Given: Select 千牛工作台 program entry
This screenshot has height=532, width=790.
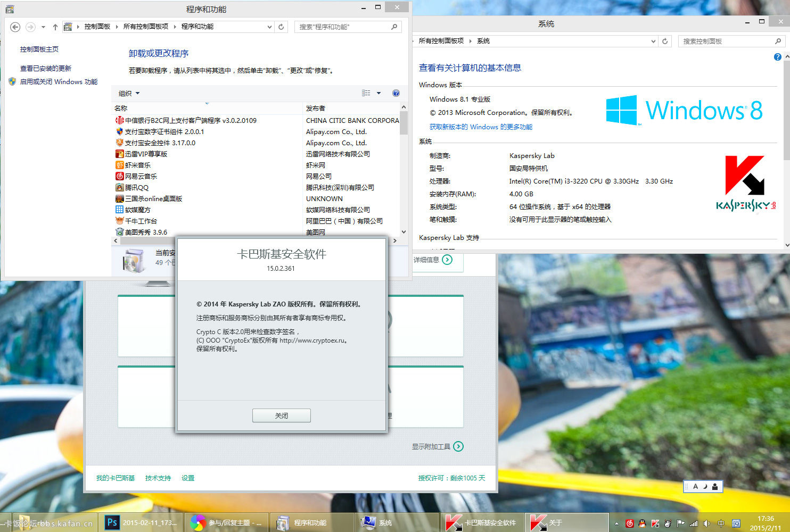Looking at the screenshot, I should click(256, 221).
